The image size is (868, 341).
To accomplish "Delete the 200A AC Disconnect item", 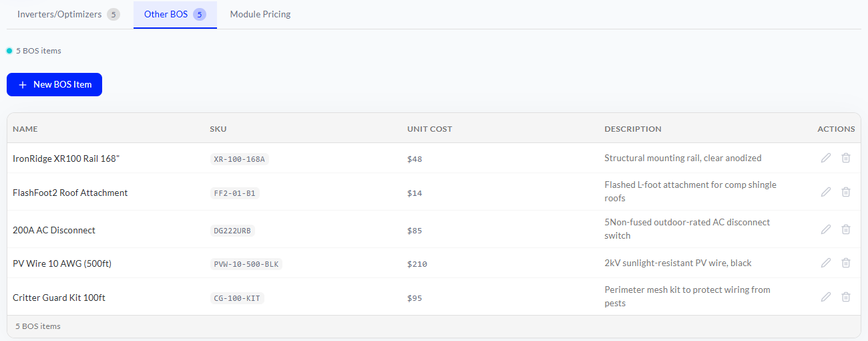I will click(x=846, y=229).
